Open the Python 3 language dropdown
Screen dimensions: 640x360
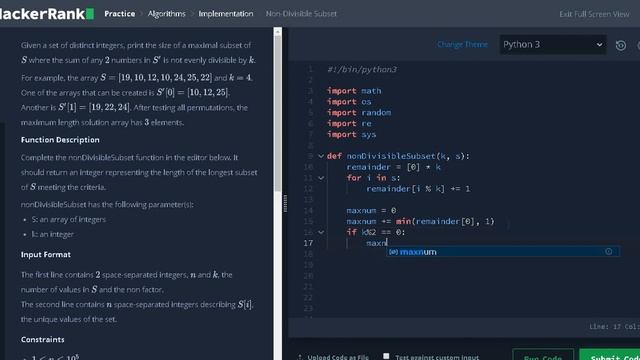[x=553, y=44]
